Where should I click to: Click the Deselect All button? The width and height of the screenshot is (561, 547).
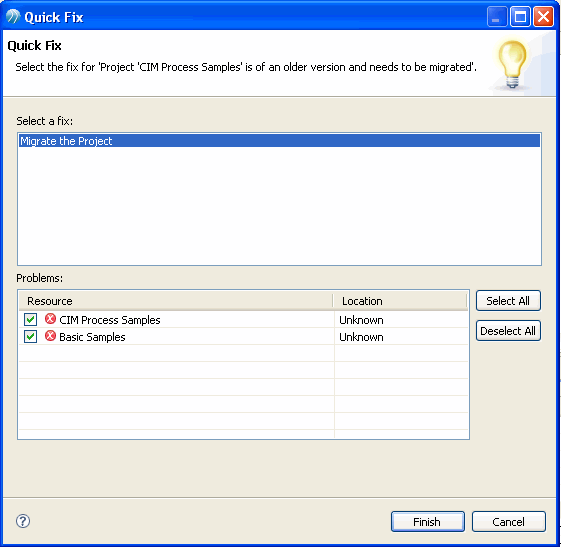[x=508, y=331]
